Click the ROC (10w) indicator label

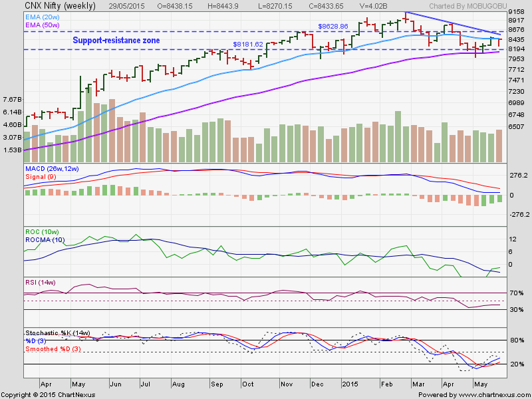[43, 232]
